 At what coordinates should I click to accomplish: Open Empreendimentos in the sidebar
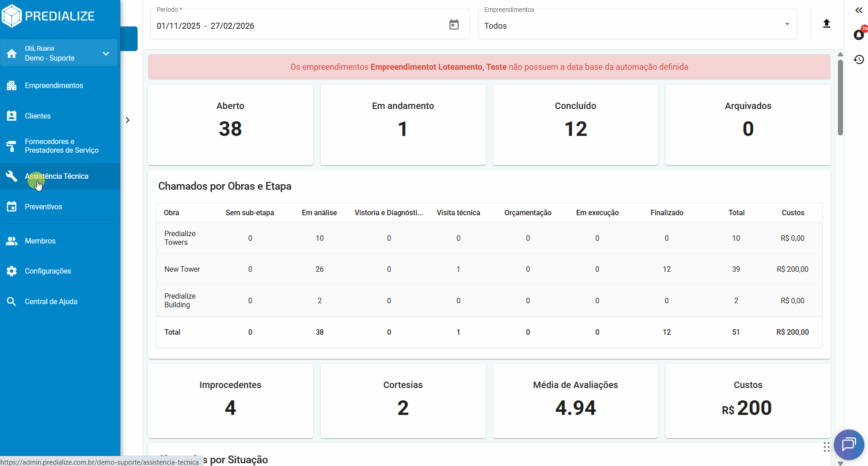[54, 86]
